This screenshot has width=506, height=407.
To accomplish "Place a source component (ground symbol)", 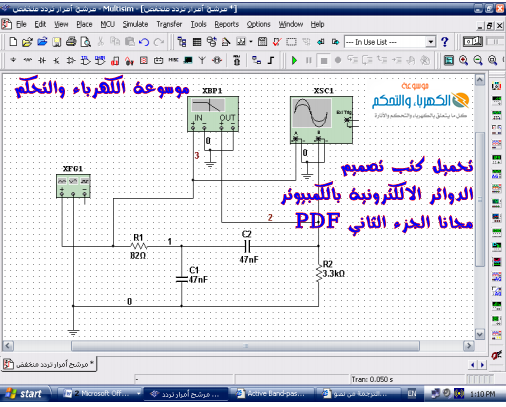I will coord(13,60).
